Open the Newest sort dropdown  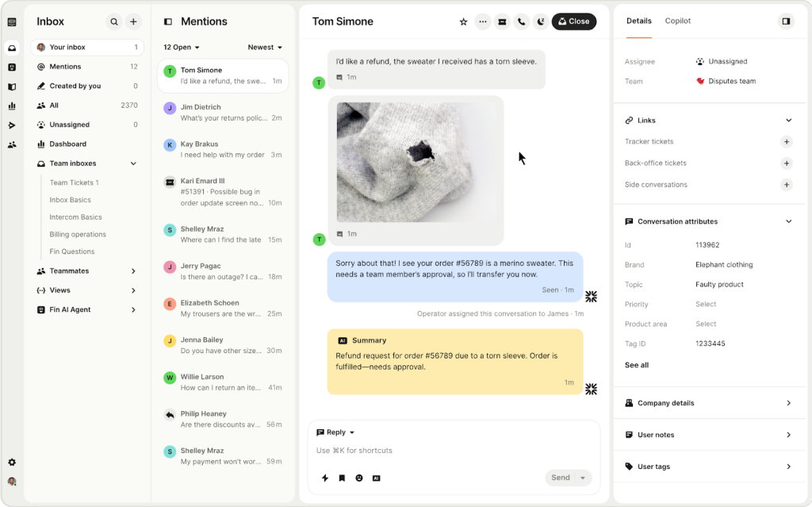coord(265,47)
